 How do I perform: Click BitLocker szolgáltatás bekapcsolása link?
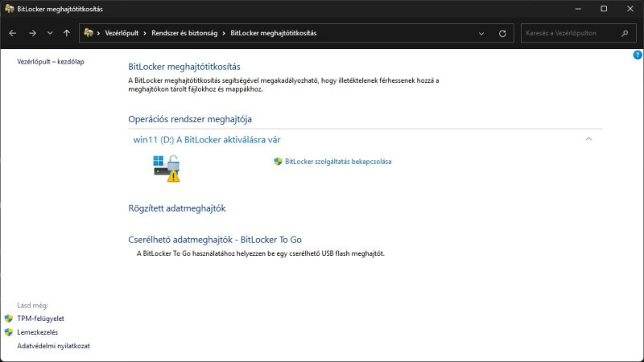click(x=338, y=162)
